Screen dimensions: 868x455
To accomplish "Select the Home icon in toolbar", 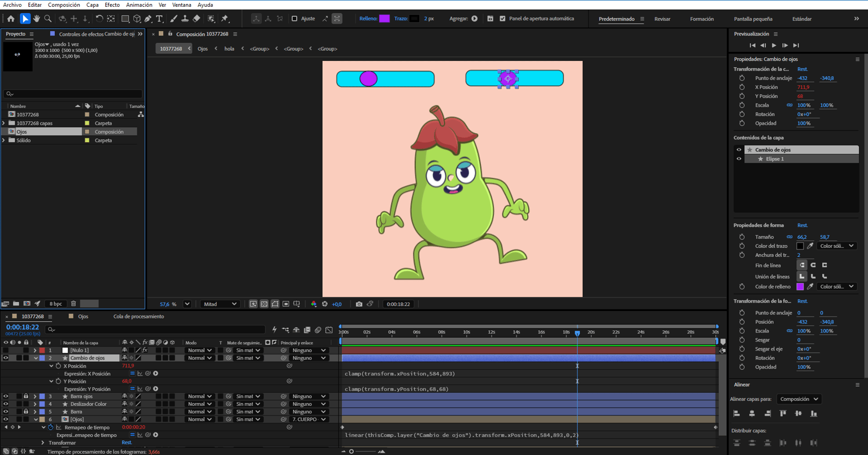I will [x=11, y=19].
